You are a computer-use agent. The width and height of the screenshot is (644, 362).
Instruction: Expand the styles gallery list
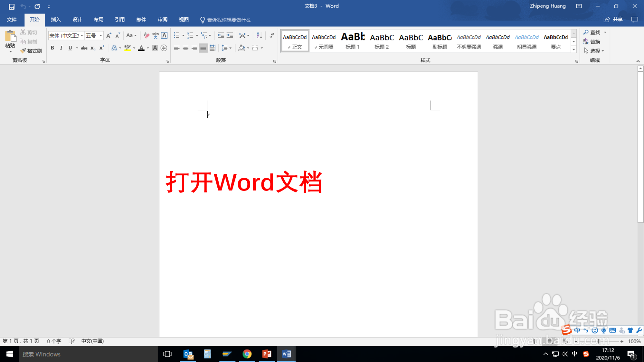point(574,49)
